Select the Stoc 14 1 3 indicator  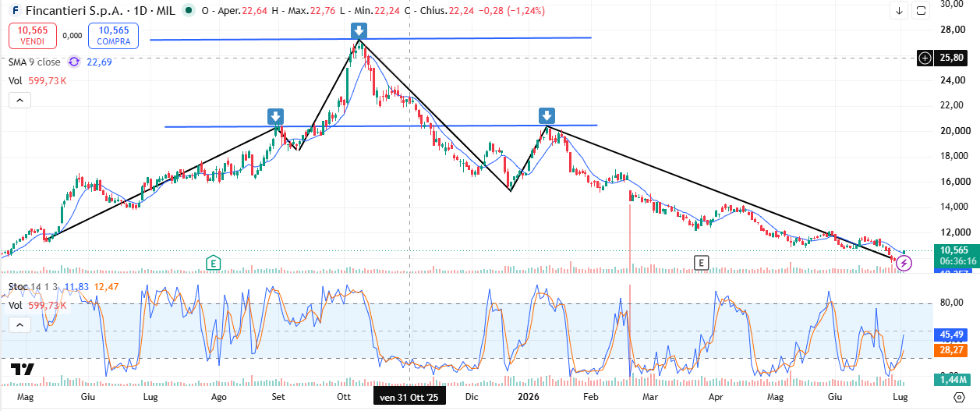(34, 287)
